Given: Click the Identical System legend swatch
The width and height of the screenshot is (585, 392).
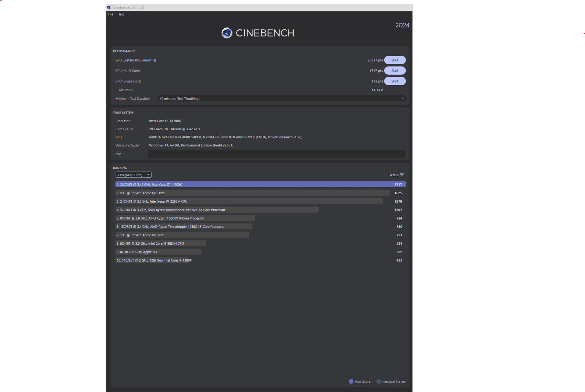Looking at the screenshot, I should pyautogui.click(x=379, y=381).
